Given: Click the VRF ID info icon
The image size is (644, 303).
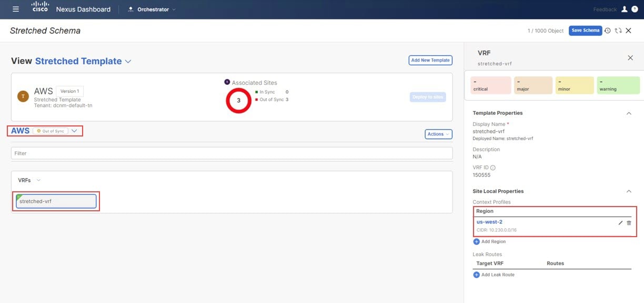Looking at the screenshot, I should click(493, 168).
